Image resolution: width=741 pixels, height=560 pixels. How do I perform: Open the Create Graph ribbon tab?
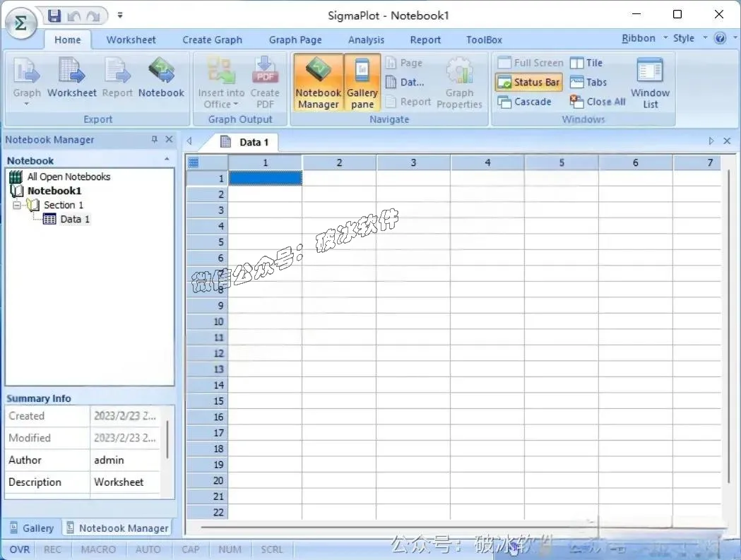click(x=212, y=40)
